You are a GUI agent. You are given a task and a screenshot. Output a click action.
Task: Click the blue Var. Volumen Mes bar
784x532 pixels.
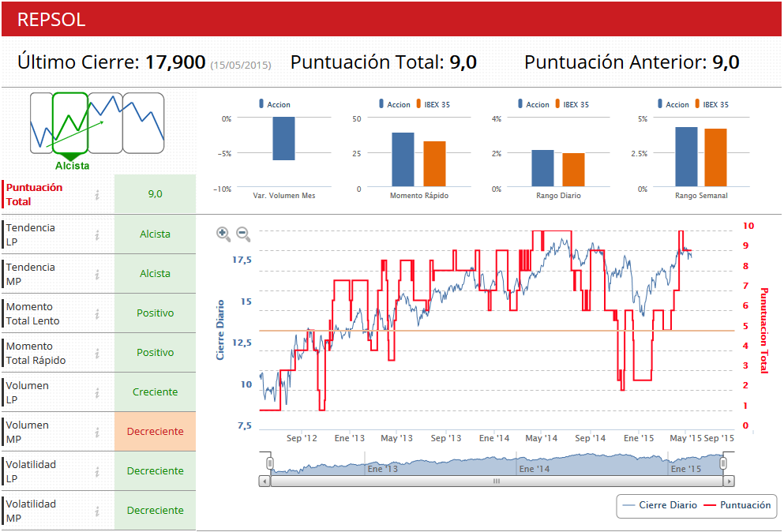point(283,138)
